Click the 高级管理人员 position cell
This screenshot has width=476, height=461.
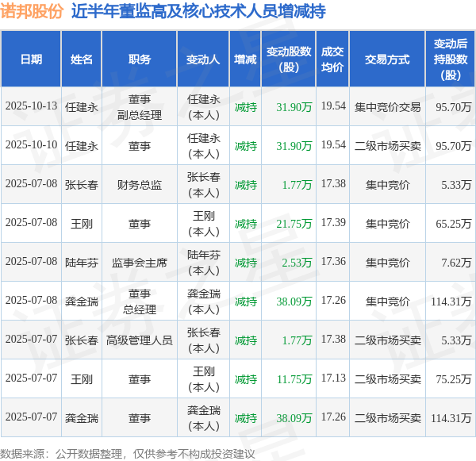click(140, 340)
